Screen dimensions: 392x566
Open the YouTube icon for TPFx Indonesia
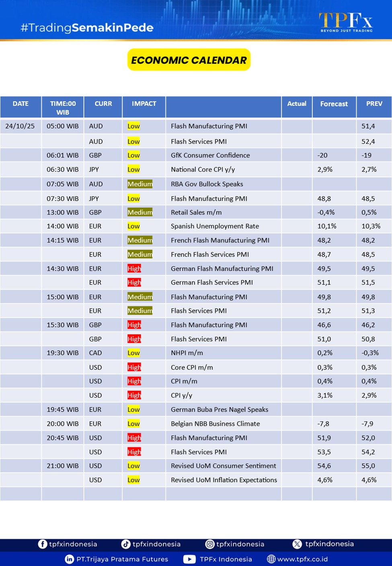[x=189, y=559]
